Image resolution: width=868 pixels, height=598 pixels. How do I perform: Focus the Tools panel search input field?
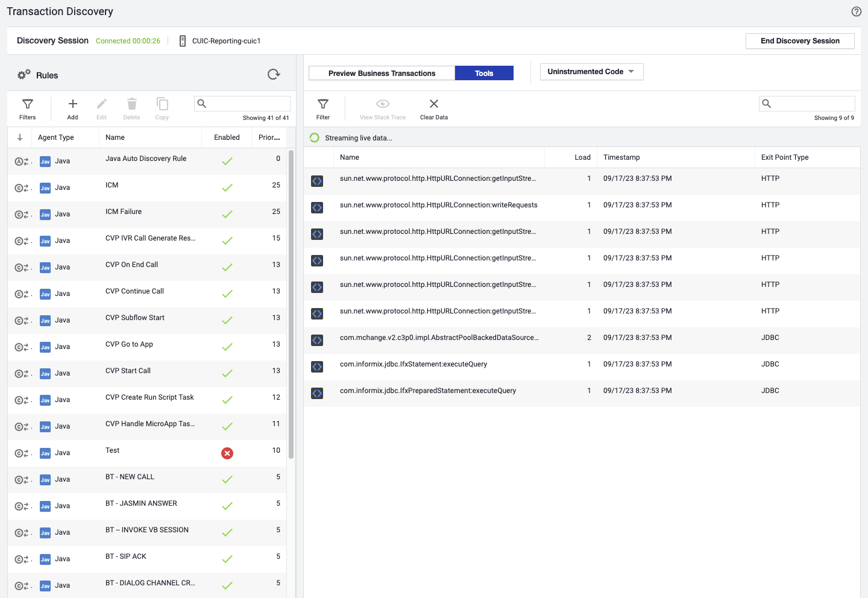(x=807, y=104)
